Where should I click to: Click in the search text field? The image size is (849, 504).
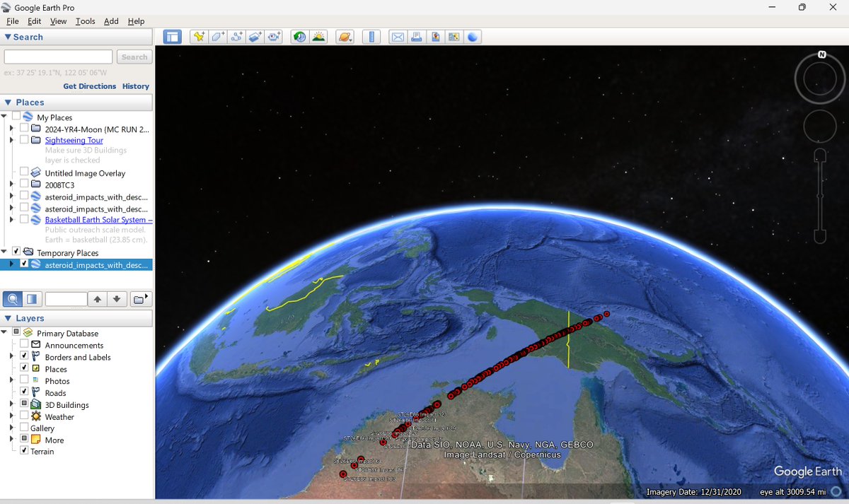(58, 57)
